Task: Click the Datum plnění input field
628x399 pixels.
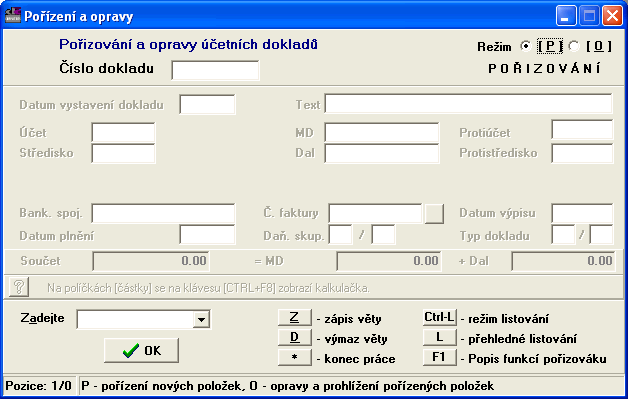Action: click(x=207, y=234)
